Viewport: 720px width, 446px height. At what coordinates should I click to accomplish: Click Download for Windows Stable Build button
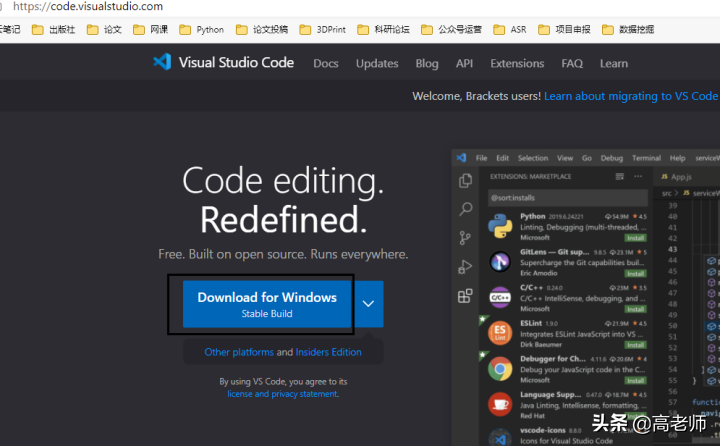(x=267, y=304)
